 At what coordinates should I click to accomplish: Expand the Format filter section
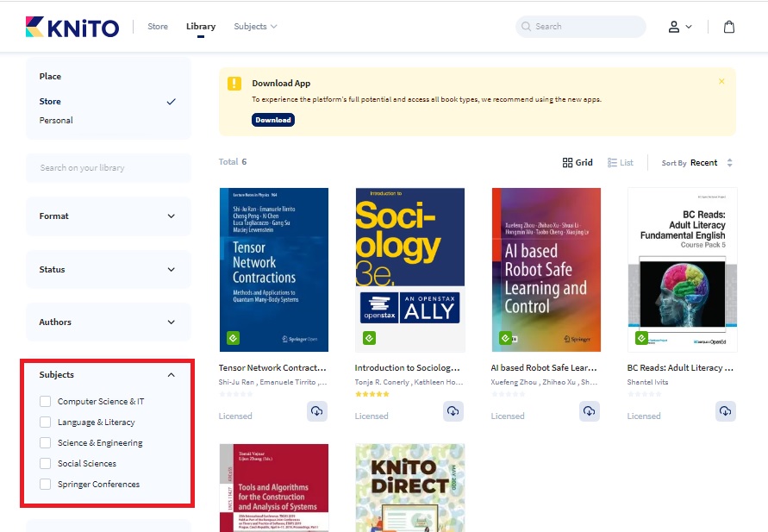[x=109, y=216]
